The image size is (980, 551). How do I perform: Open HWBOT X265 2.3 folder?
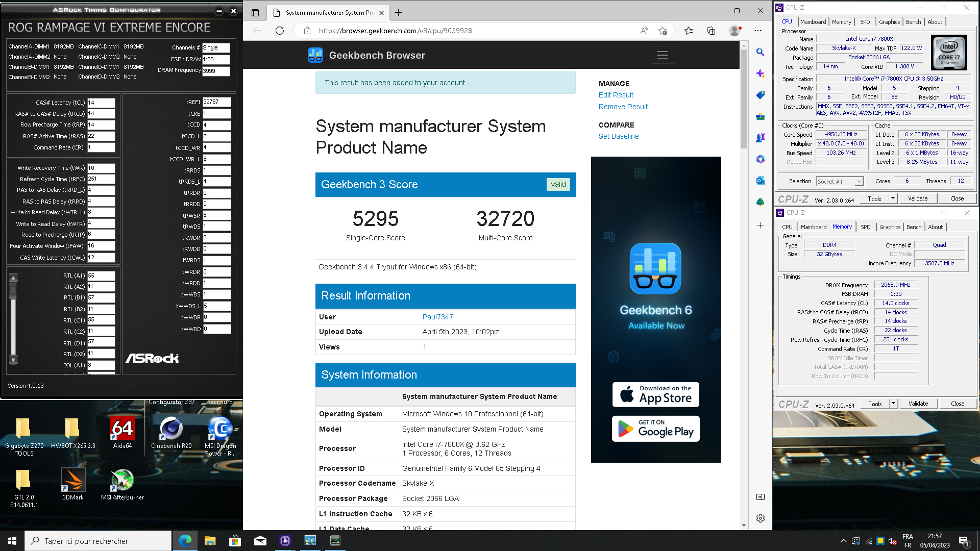tap(73, 433)
